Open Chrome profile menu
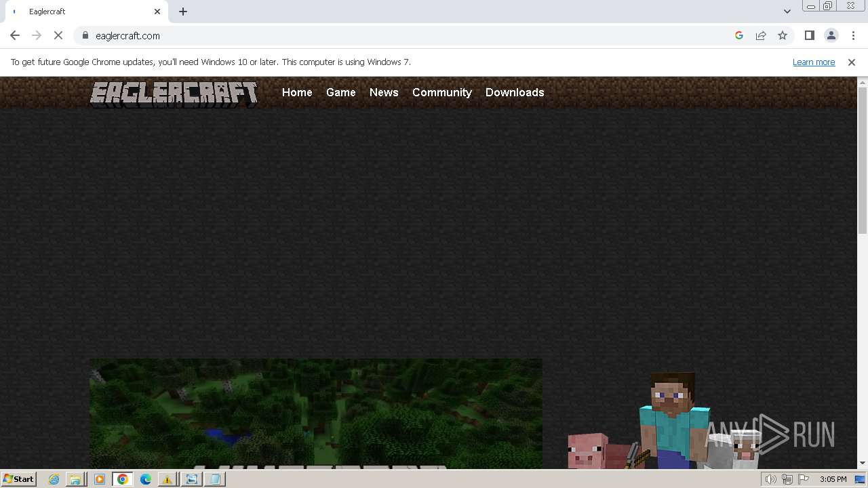 click(x=831, y=35)
